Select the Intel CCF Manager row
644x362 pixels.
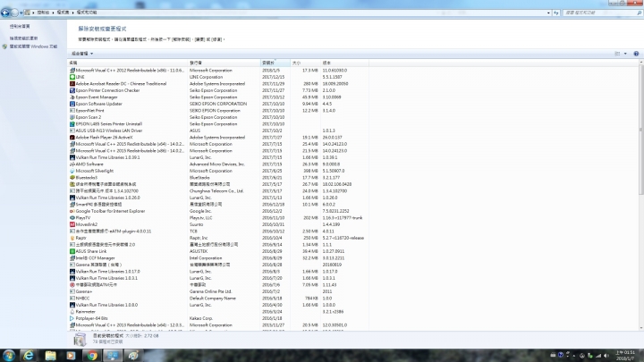pos(217,258)
